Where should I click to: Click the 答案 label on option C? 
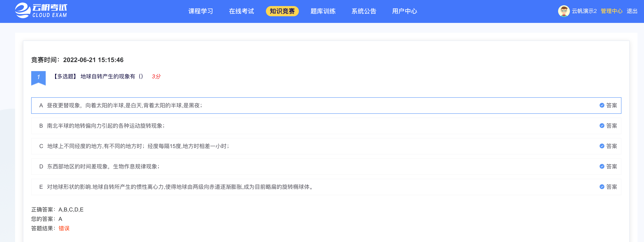(x=611, y=146)
